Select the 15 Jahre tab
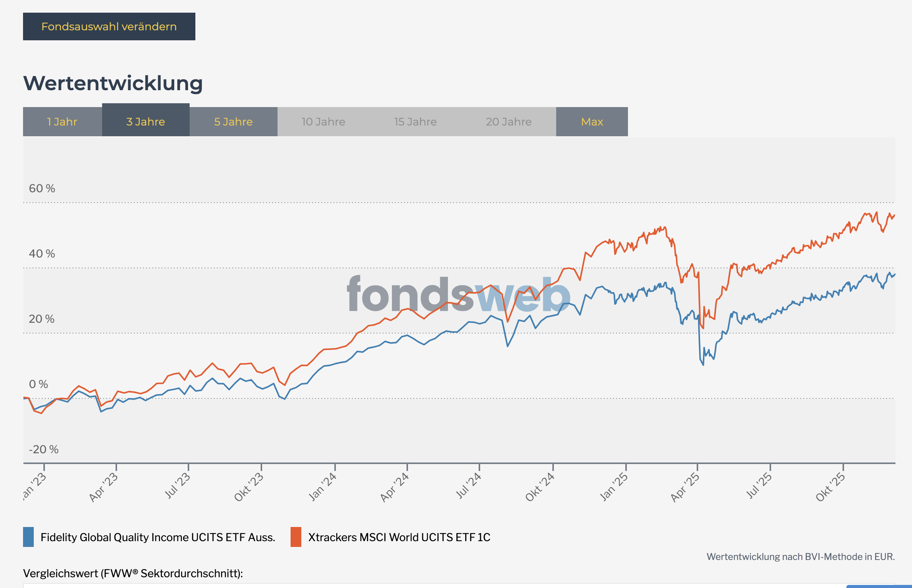 click(x=415, y=122)
